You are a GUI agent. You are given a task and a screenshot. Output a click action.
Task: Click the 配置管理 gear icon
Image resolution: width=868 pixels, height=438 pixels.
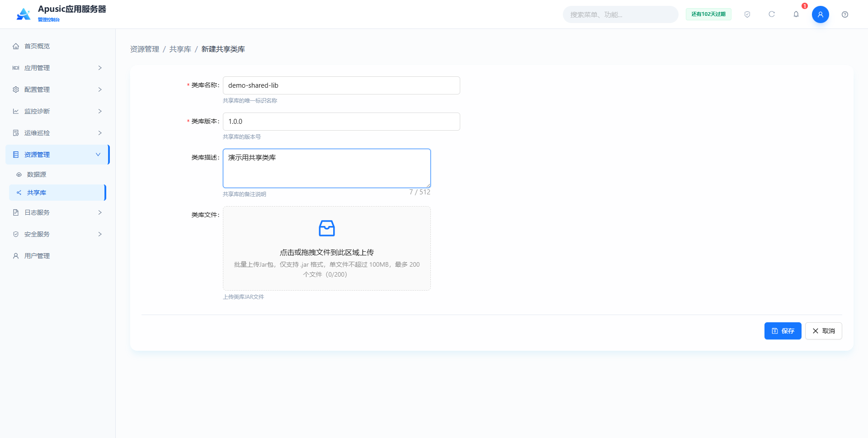pyautogui.click(x=16, y=89)
